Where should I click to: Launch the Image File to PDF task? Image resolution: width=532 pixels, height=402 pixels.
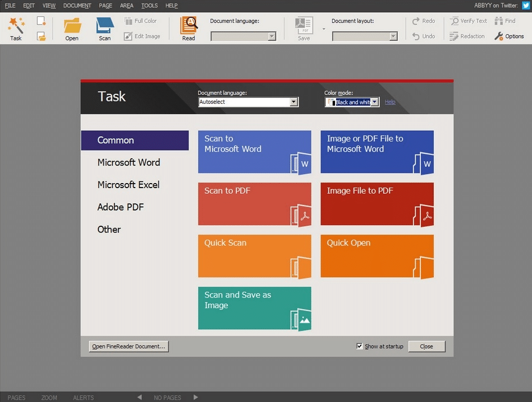click(x=377, y=204)
